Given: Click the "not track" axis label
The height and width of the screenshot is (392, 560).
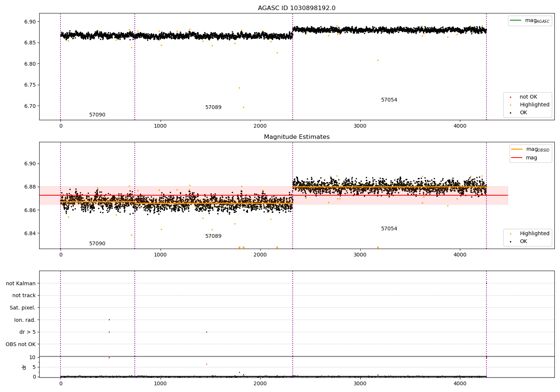Looking at the screenshot, I should tap(24, 296).
